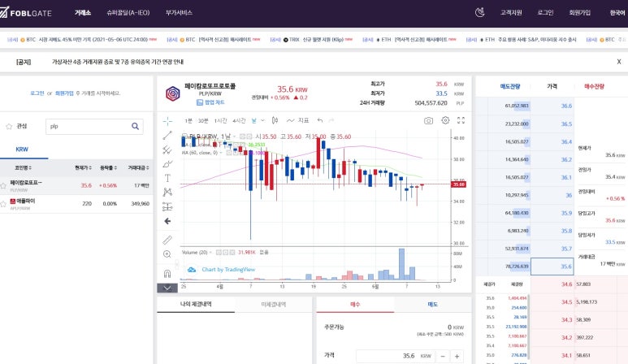Open the 슈퍼콜딜(A-IEO) menu
The width and height of the screenshot is (628, 364).
pyautogui.click(x=128, y=13)
